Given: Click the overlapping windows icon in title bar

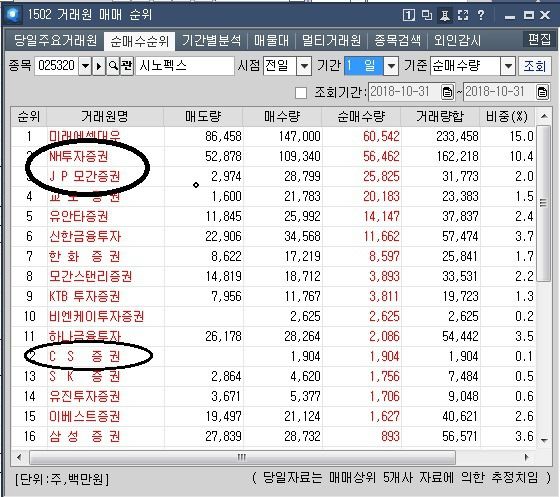Looking at the screenshot, I should coord(427,15).
